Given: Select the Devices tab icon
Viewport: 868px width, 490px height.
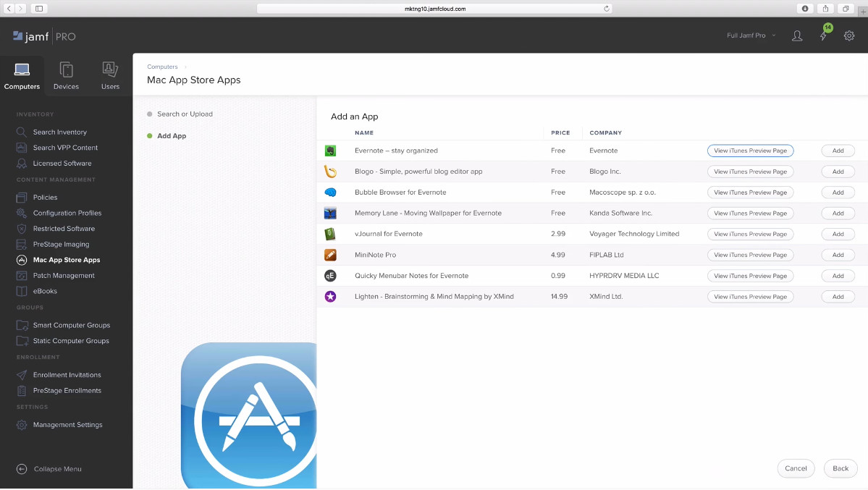Looking at the screenshot, I should coord(66,69).
